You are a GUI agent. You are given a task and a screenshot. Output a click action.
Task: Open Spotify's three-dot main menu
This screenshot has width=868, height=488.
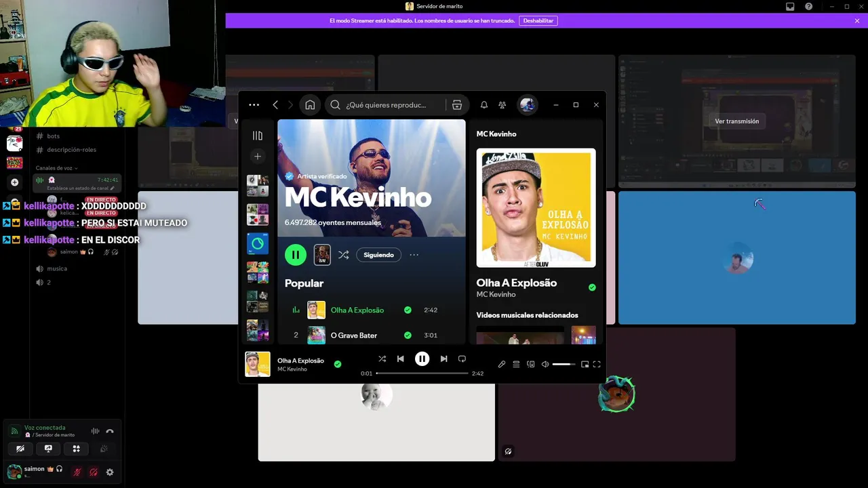[254, 105]
